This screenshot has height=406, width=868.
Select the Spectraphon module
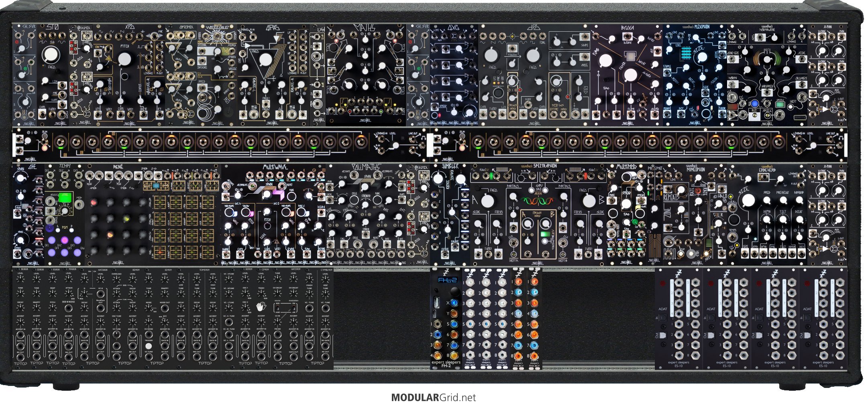[538, 214]
